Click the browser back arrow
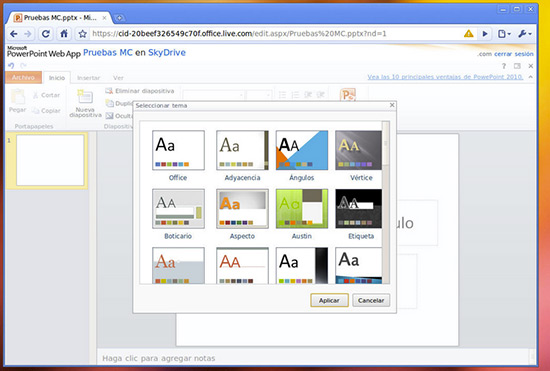 click(14, 34)
